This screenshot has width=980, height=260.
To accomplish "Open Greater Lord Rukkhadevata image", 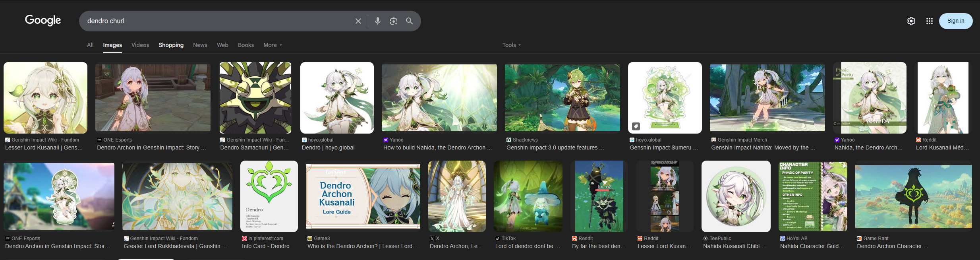I will coord(177,196).
